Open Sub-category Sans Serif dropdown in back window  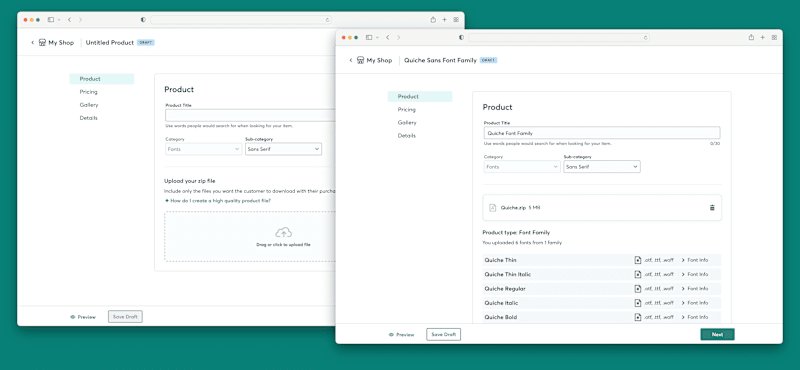[283, 149]
